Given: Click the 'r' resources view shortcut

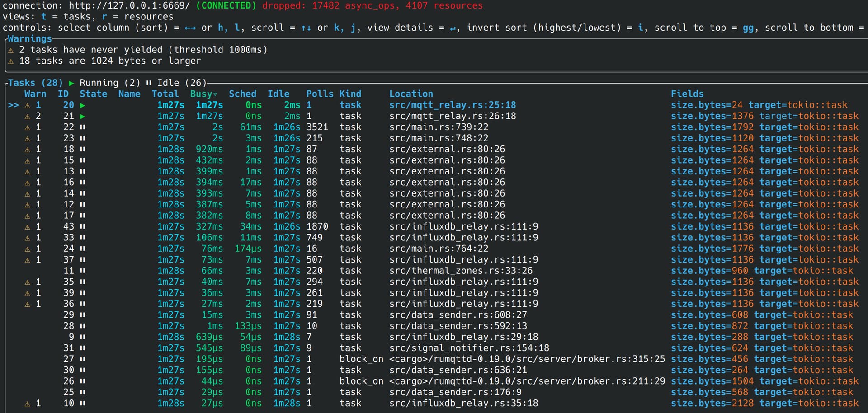Looking at the screenshot, I should (x=104, y=17).
